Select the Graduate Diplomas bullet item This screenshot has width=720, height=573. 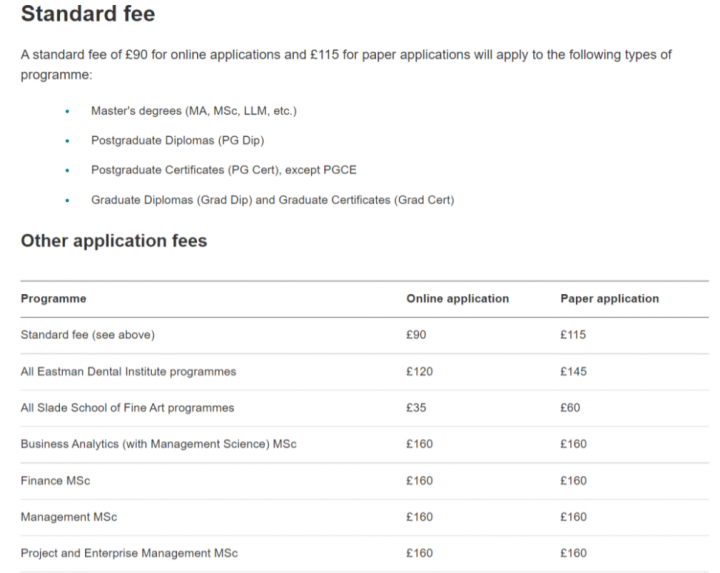(272, 200)
